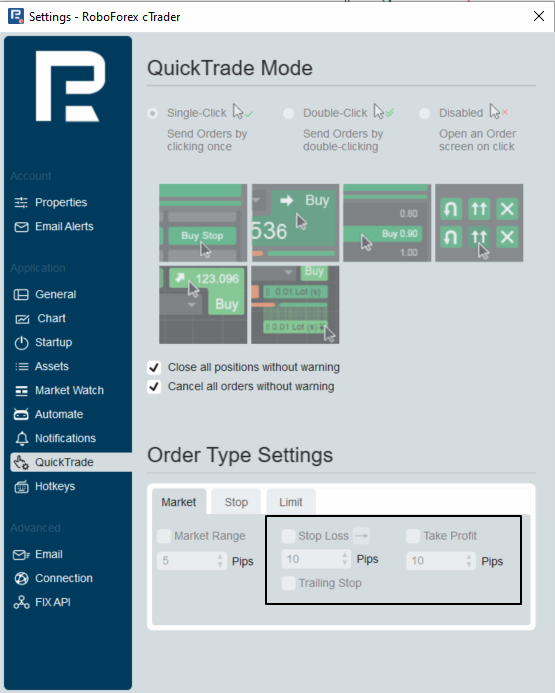Select Disabled QuickTrade mode radio

[x=424, y=114]
